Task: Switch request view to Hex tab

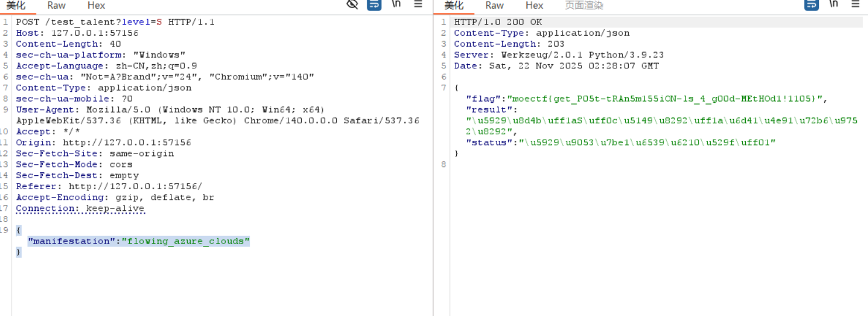Action: click(x=96, y=5)
